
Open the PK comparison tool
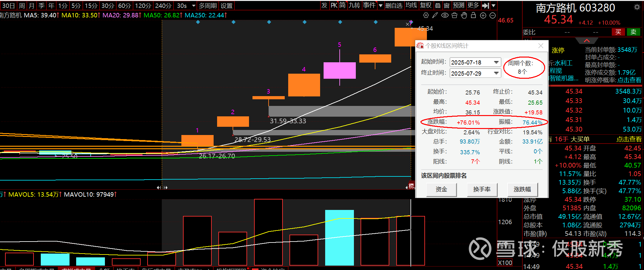(x=334, y=5)
